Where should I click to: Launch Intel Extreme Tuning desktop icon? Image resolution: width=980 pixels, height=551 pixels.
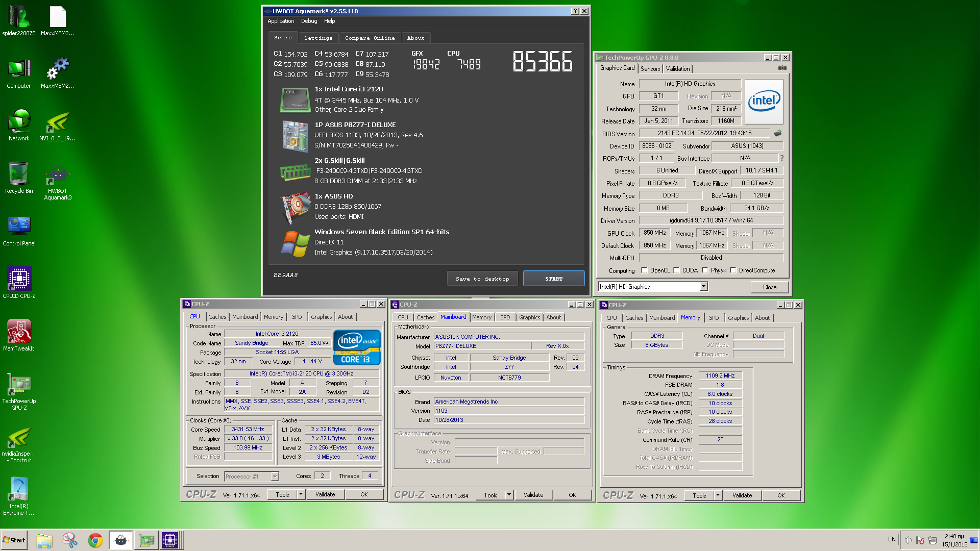pyautogui.click(x=19, y=497)
